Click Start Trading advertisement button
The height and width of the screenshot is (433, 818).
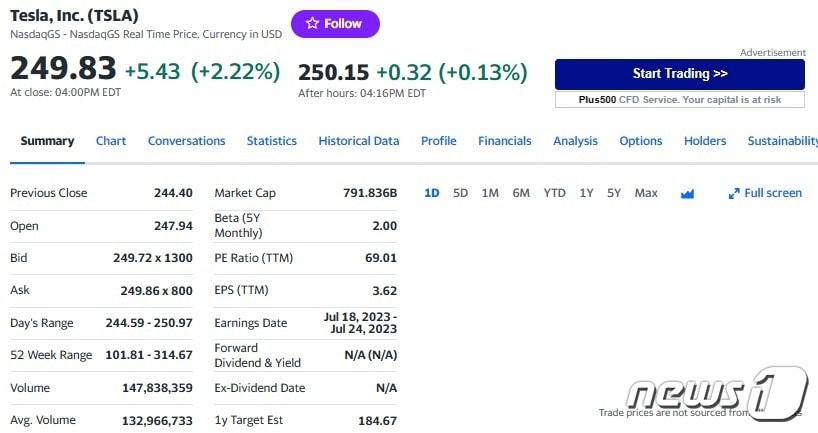(x=679, y=74)
